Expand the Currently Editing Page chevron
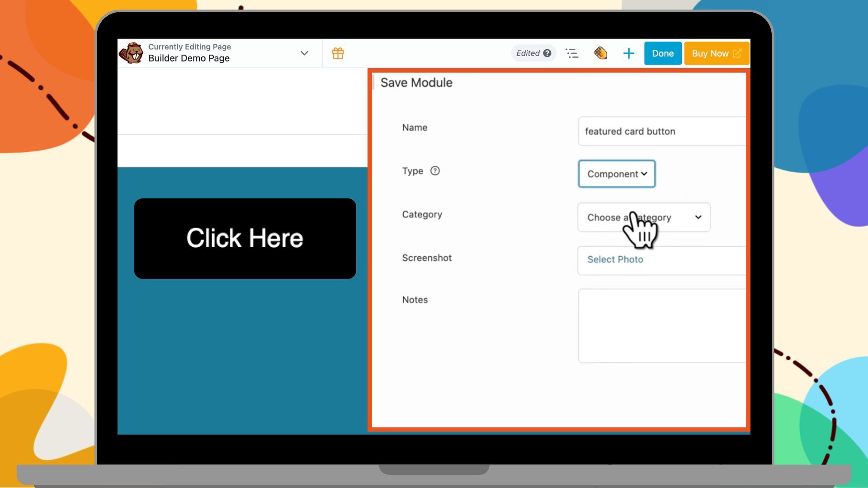The width and height of the screenshot is (868, 488). [x=303, y=53]
